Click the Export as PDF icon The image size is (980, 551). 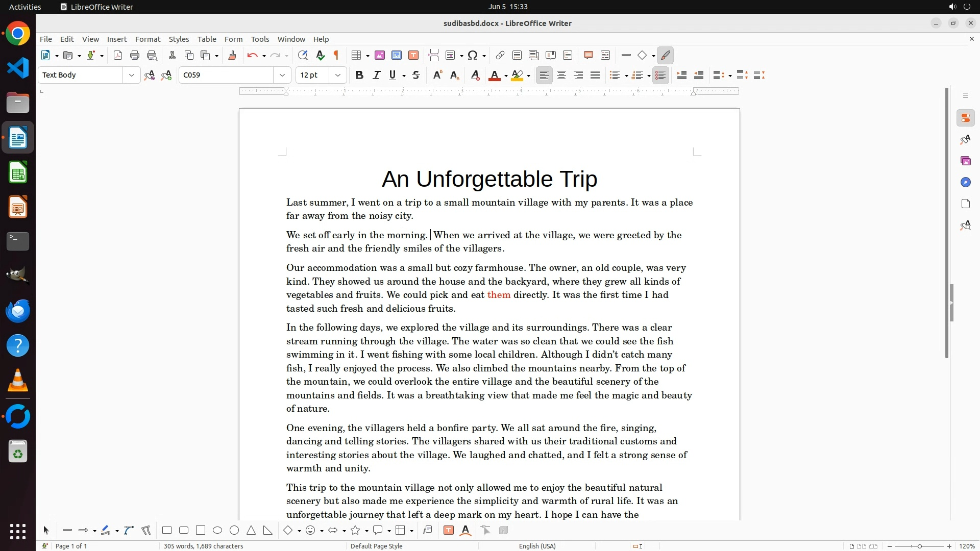118,56
